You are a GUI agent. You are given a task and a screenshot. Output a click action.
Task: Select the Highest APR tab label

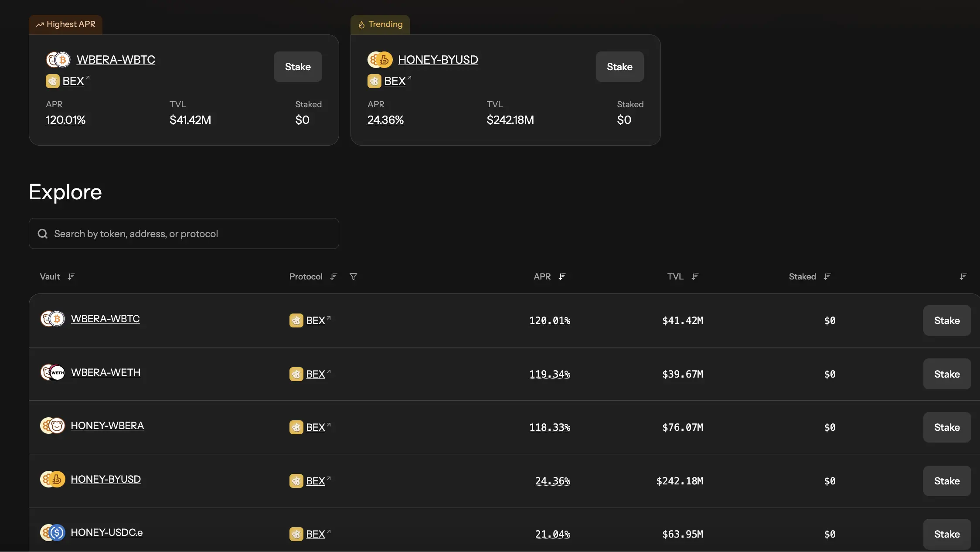66,24
